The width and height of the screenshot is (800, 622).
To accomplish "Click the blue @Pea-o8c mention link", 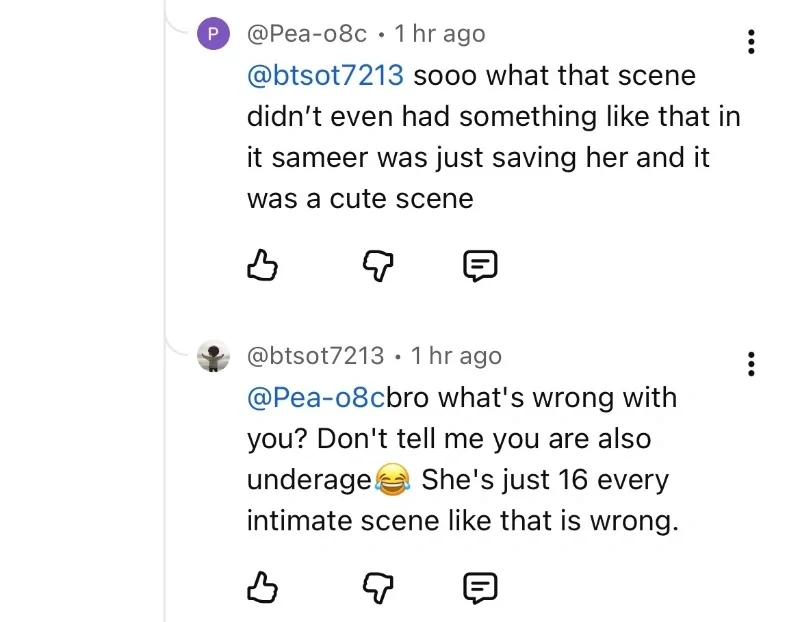I will [x=316, y=397].
